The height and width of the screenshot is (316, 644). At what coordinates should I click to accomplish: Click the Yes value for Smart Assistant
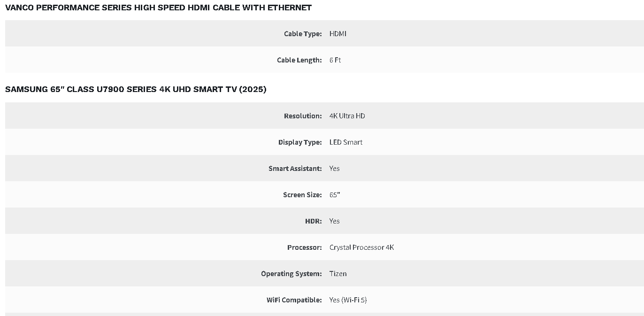[335, 169]
